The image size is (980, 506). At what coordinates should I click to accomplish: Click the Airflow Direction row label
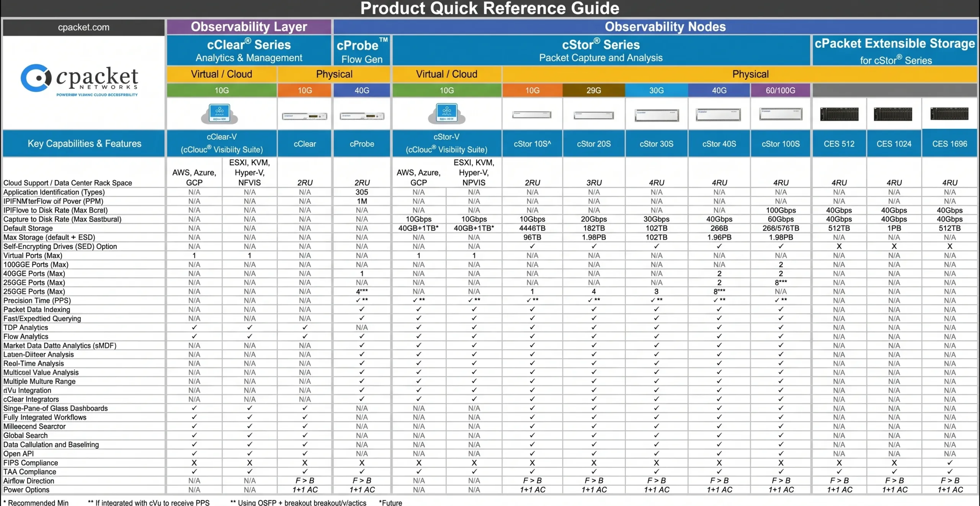(x=29, y=481)
